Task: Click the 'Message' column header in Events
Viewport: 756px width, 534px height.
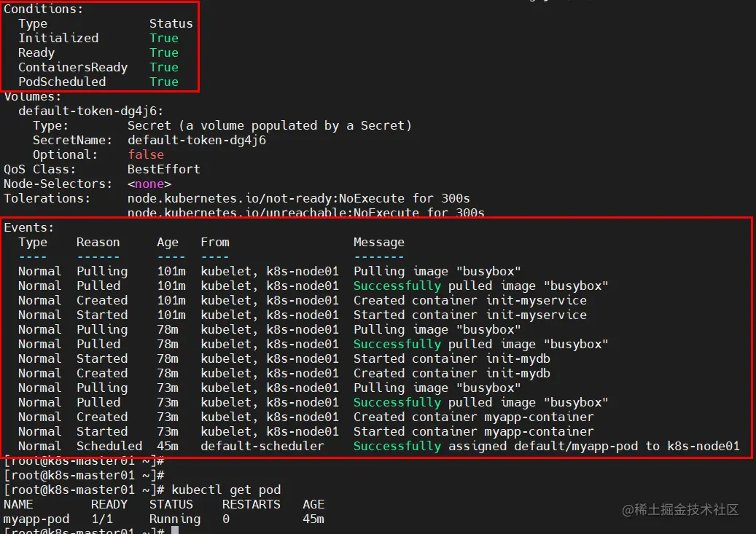Action: 378,243
